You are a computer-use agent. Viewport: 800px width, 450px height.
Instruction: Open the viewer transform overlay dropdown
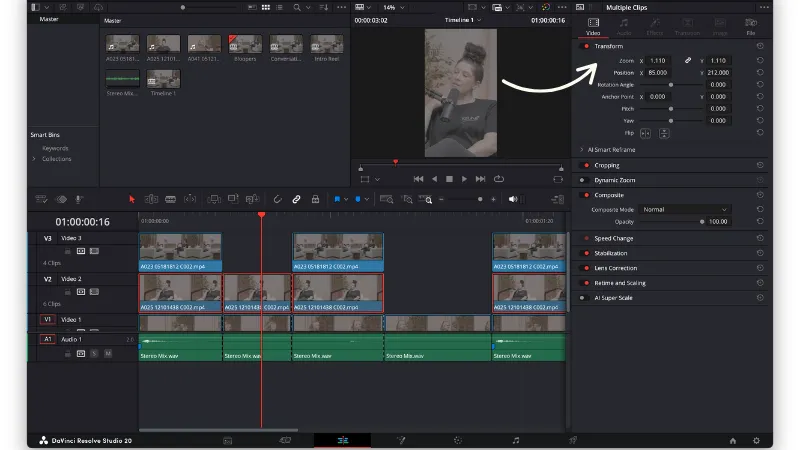pyautogui.click(x=377, y=180)
